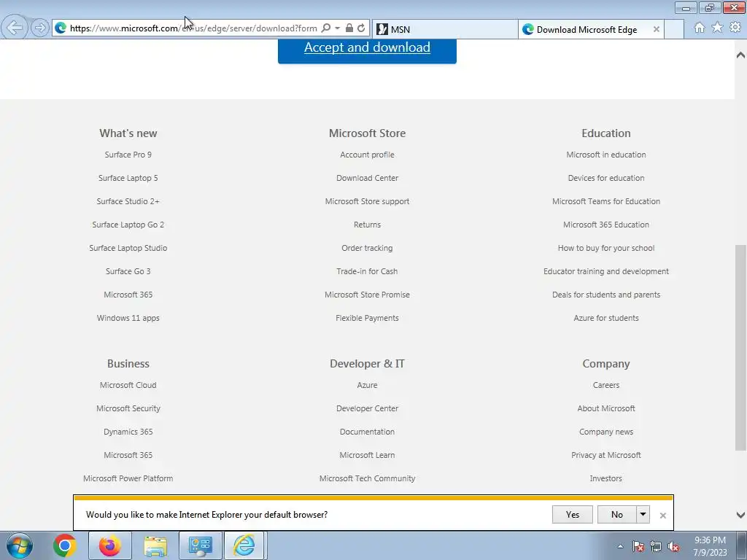Click the scrollbar down arrow
This screenshot has height=560, width=747.
741,515
